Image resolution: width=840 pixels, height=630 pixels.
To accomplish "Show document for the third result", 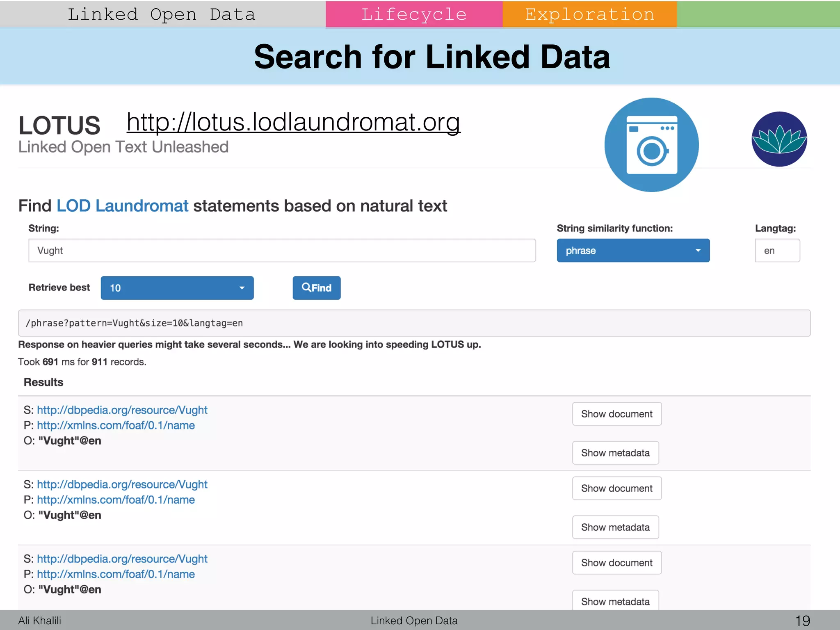I will [616, 563].
